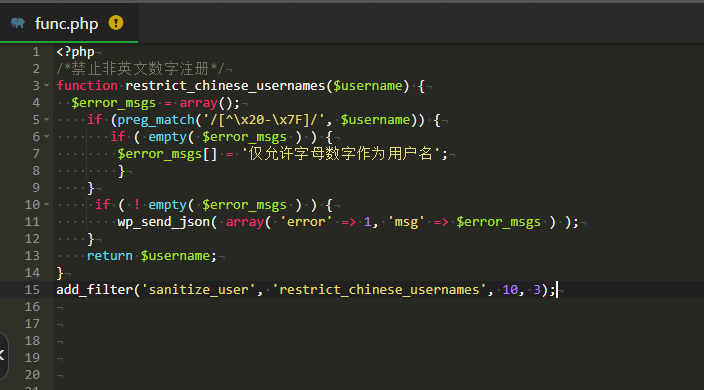Image resolution: width=704 pixels, height=390 pixels.
Task: Click '$username' after return on line 13
Action: [175, 256]
